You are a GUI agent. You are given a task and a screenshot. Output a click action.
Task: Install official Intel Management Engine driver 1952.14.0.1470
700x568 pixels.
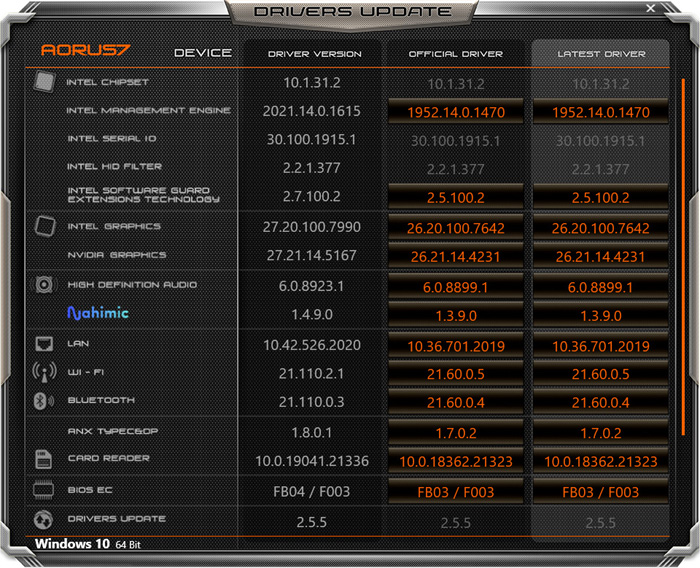pos(456,112)
